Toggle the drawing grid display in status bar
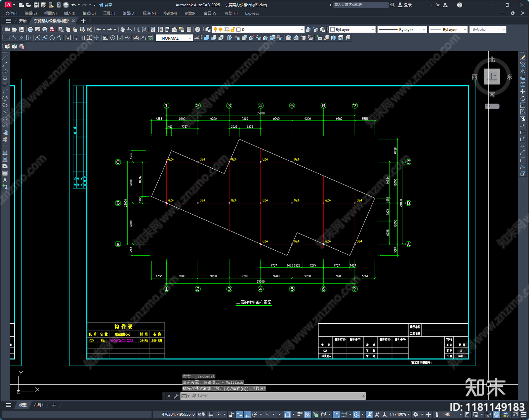 (x=211, y=414)
